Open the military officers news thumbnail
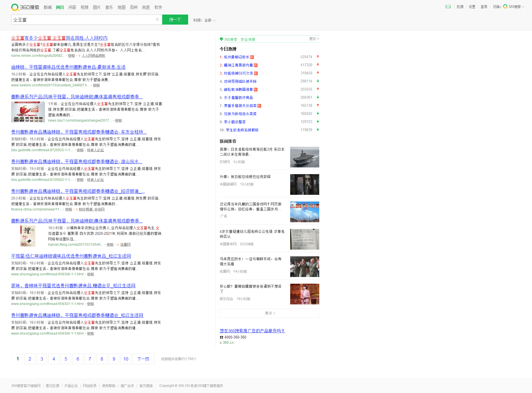Viewport: 532px width, 393px height. click(305, 267)
